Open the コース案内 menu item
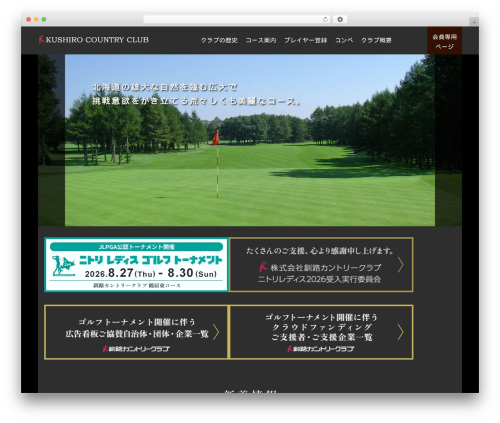The width and height of the screenshot is (500, 423). [x=261, y=40]
